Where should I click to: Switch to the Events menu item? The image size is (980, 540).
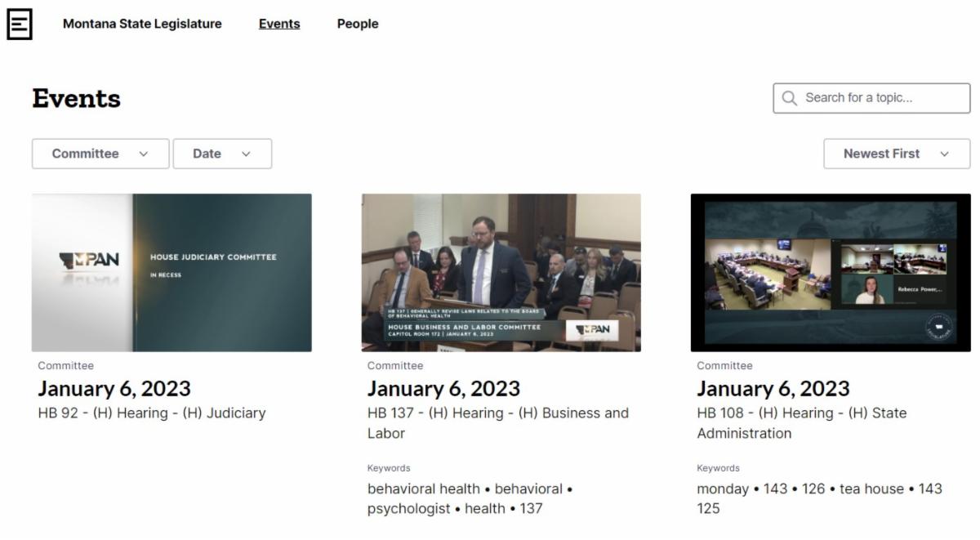point(279,24)
